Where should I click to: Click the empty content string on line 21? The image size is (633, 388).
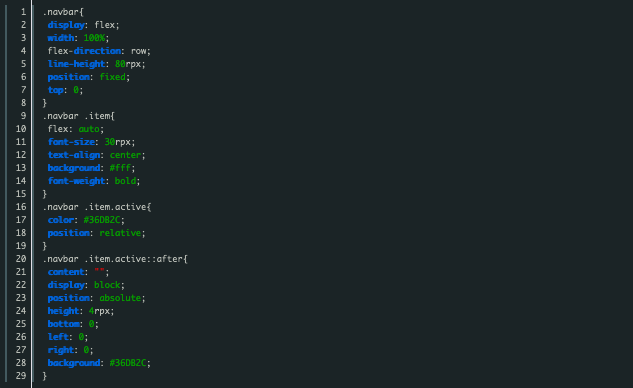pos(99,271)
